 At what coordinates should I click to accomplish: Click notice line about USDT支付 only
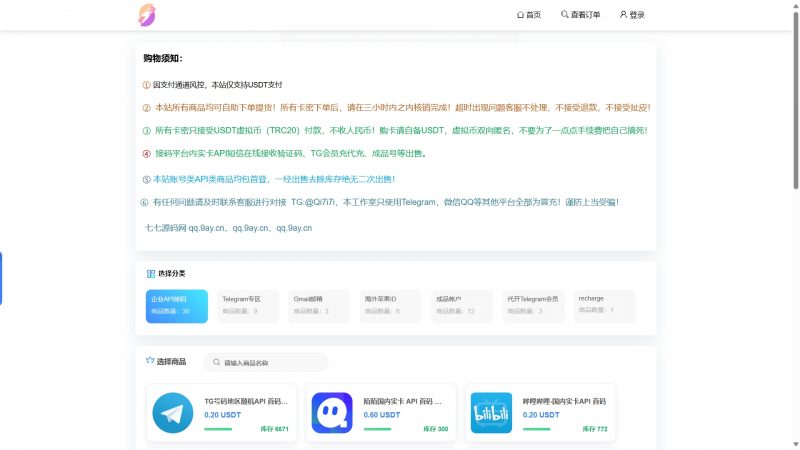coord(212,85)
